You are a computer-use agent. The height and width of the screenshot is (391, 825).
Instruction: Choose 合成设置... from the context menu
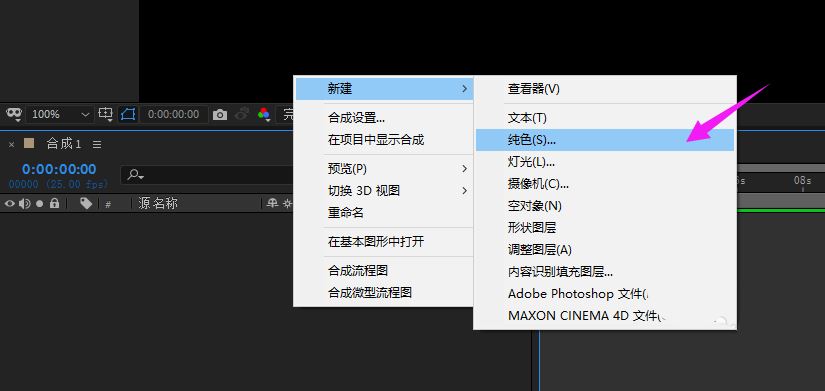tap(384, 118)
